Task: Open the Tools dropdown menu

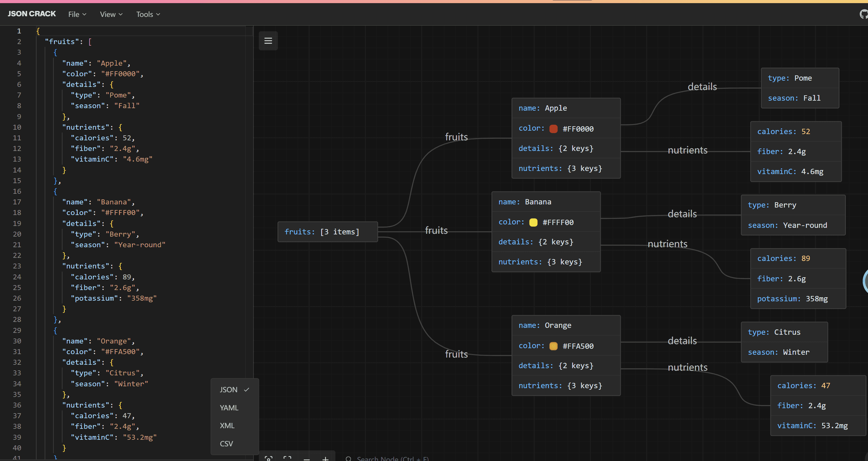Action: (148, 14)
